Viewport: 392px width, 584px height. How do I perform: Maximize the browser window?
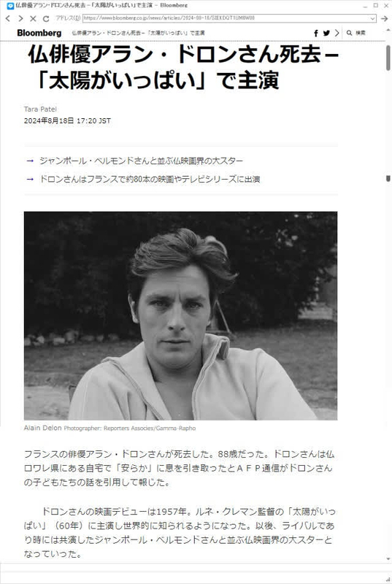pos(376,6)
